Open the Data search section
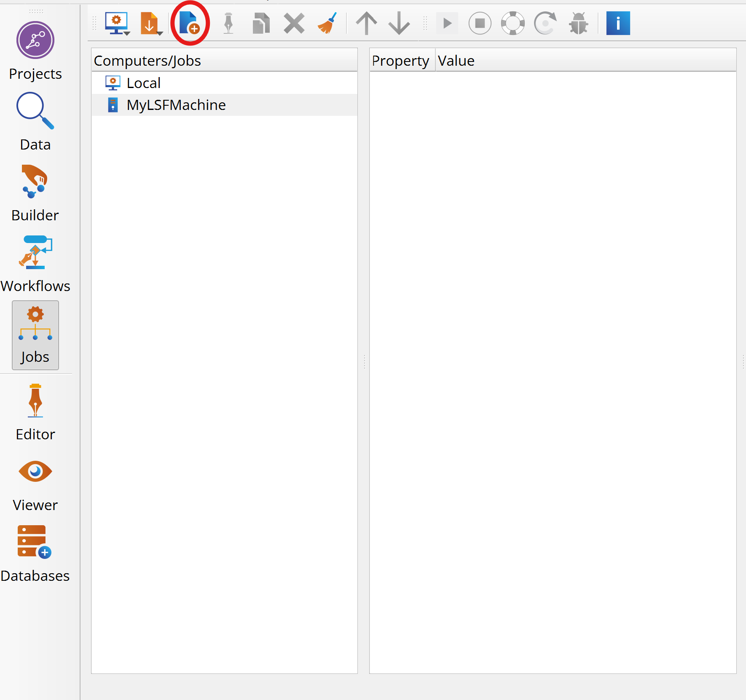This screenshot has height=700, width=746. coord(35,121)
